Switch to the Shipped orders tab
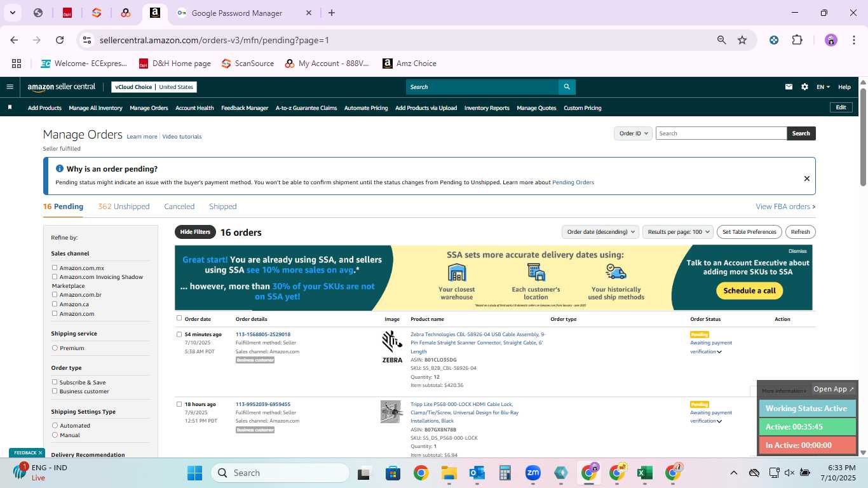The image size is (868, 488). coord(223,207)
